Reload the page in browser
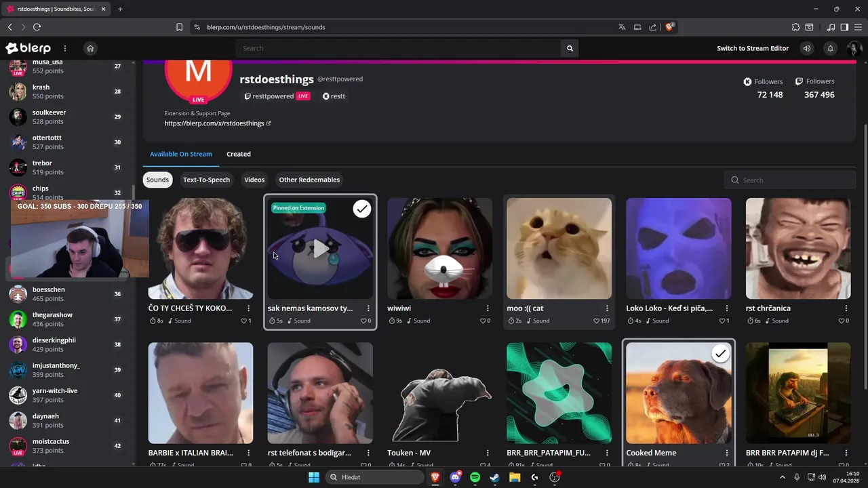This screenshot has width=868, height=488. pos(37,27)
